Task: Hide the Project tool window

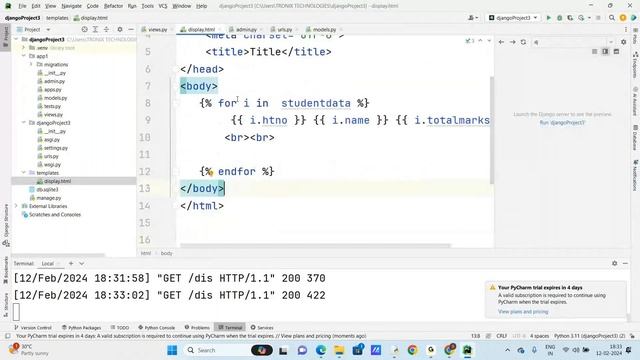Action: pos(131,29)
